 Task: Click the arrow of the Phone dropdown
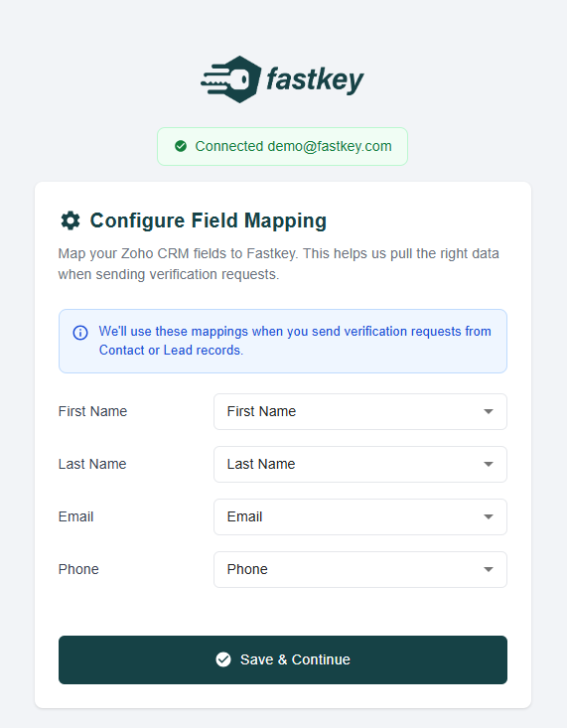click(x=488, y=569)
